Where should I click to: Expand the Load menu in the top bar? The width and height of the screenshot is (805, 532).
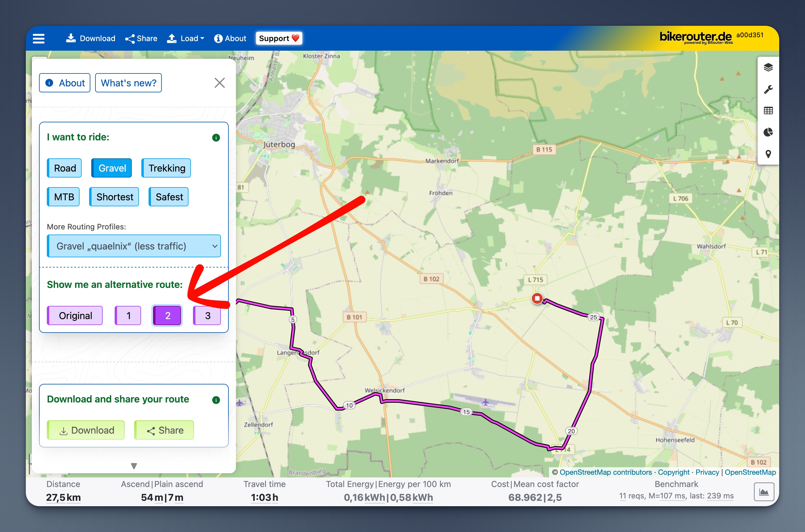pyautogui.click(x=186, y=38)
